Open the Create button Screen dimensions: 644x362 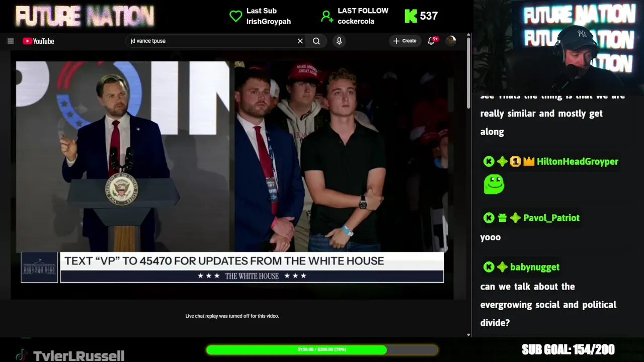click(x=405, y=41)
